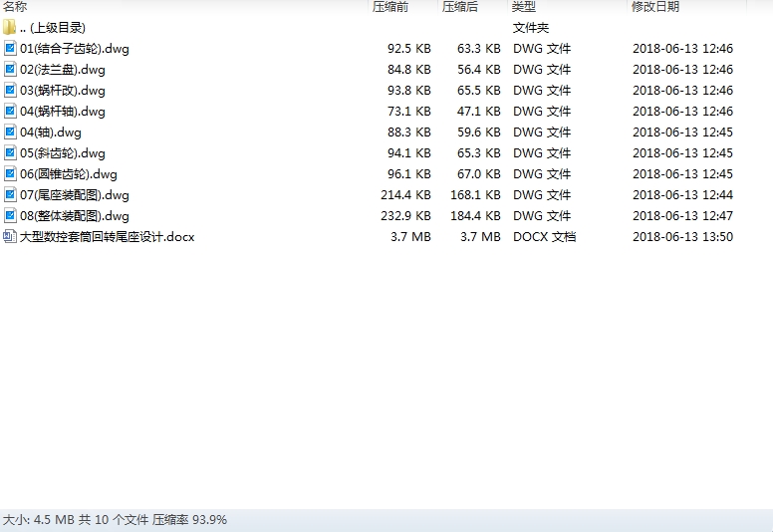The height and width of the screenshot is (532, 773).
Task: Click the 56.4 KB compressed size cell
Action: click(x=479, y=70)
